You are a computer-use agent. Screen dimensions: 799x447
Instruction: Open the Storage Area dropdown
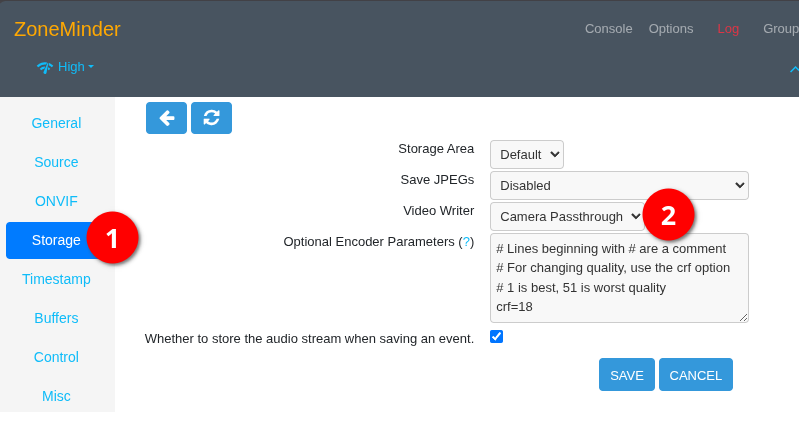(526, 154)
